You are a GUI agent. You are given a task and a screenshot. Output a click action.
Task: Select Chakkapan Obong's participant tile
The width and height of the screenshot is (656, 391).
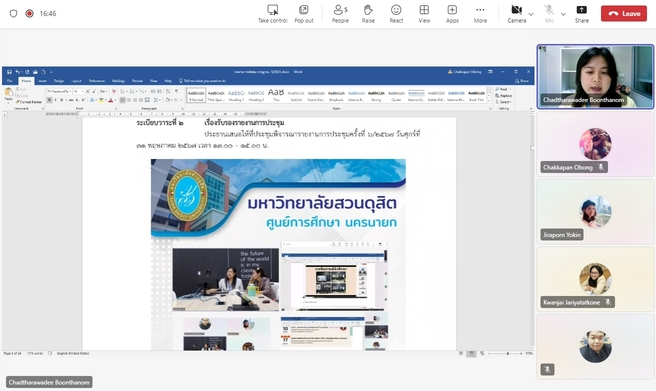tap(595, 144)
